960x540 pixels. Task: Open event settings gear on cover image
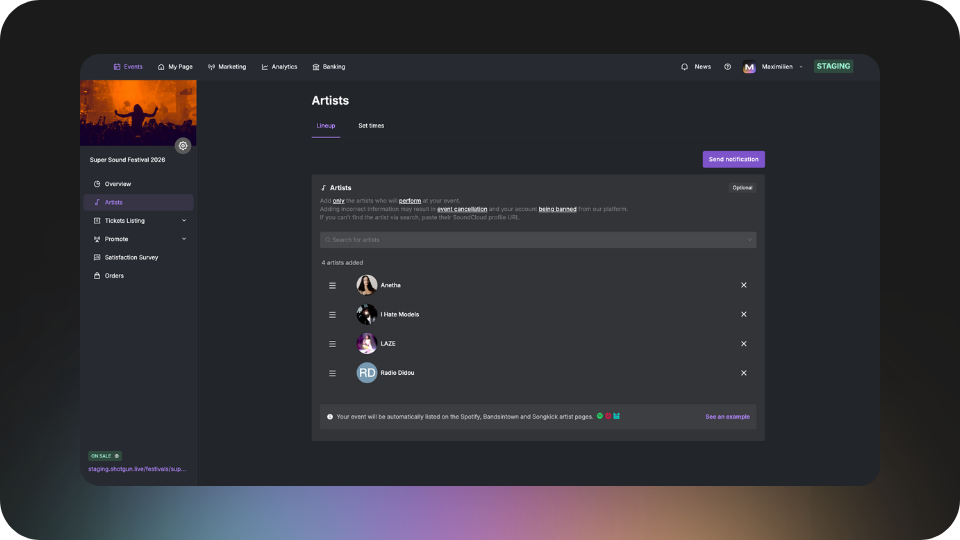(x=182, y=146)
